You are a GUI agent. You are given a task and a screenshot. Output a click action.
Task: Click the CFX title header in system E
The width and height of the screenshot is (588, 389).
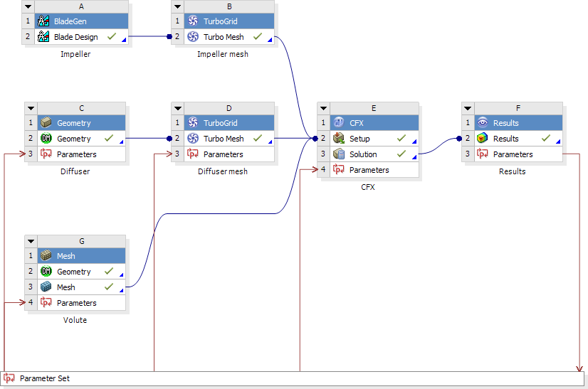(374, 122)
